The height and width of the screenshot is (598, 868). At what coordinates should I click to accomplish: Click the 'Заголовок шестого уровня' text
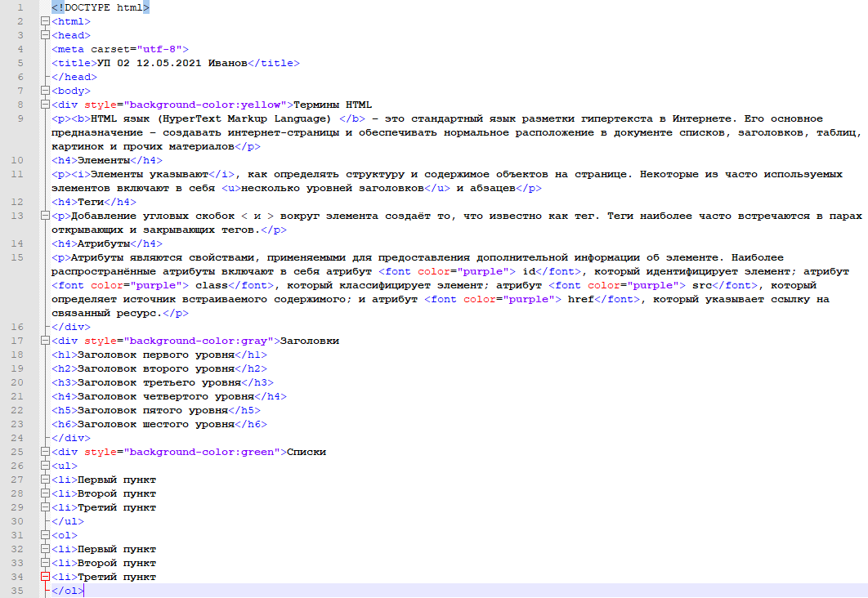[x=156, y=424]
